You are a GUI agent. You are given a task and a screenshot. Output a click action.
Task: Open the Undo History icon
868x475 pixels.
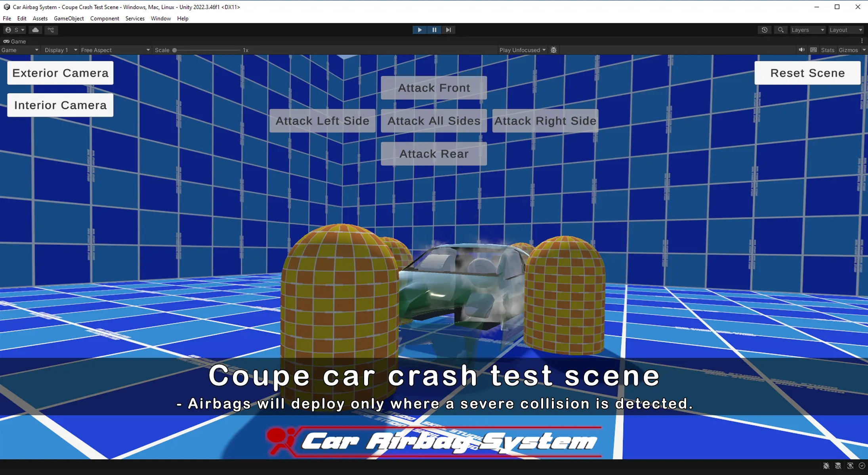tap(764, 30)
